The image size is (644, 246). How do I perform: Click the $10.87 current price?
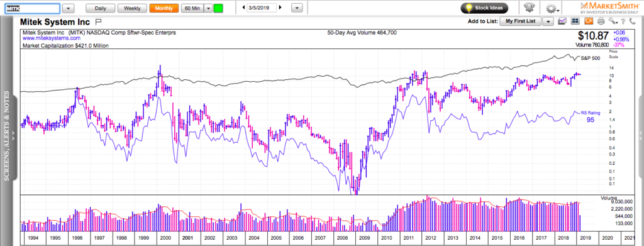click(x=594, y=36)
